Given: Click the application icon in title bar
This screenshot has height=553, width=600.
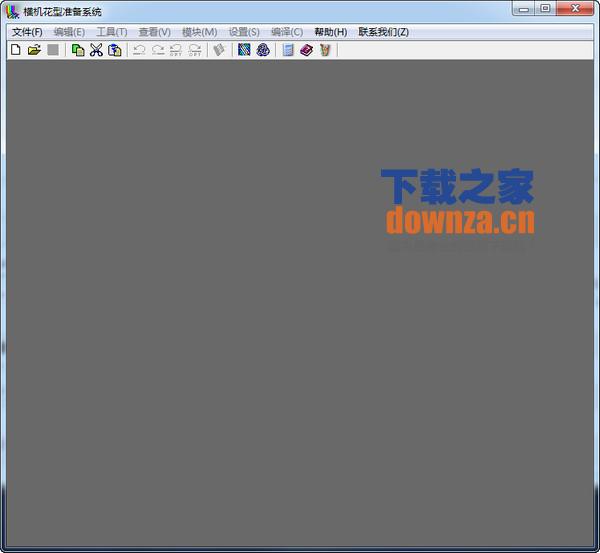Looking at the screenshot, I should (13, 11).
